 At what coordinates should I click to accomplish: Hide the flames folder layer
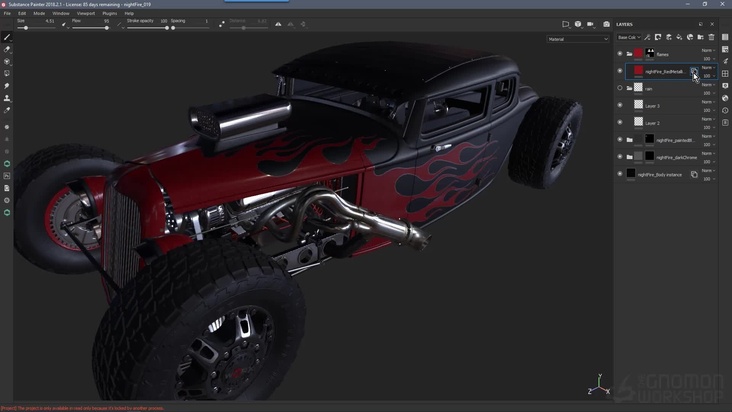620,54
